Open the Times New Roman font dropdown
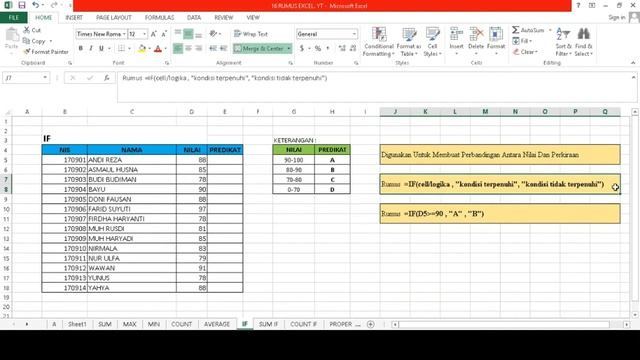The image size is (640, 360). [x=124, y=34]
